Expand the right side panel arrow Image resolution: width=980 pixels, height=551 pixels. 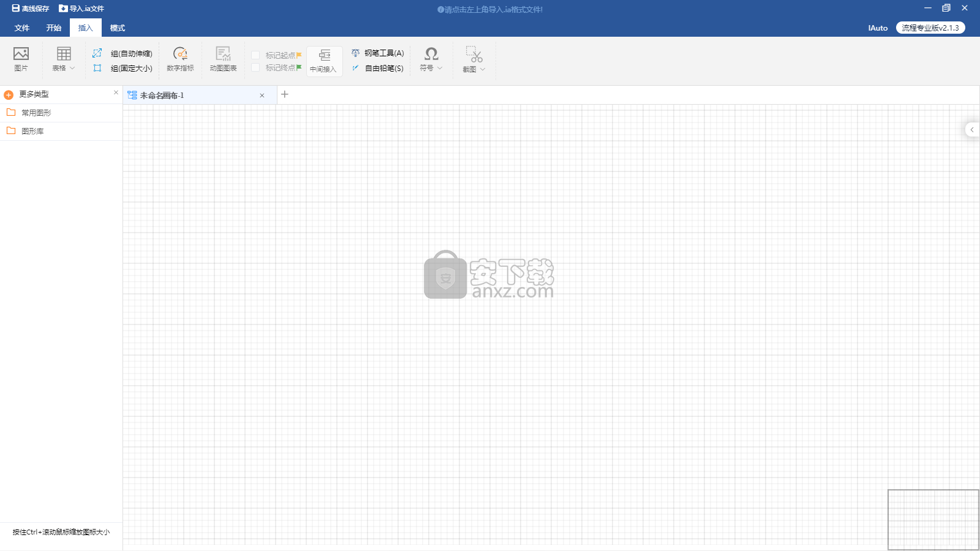(972, 130)
